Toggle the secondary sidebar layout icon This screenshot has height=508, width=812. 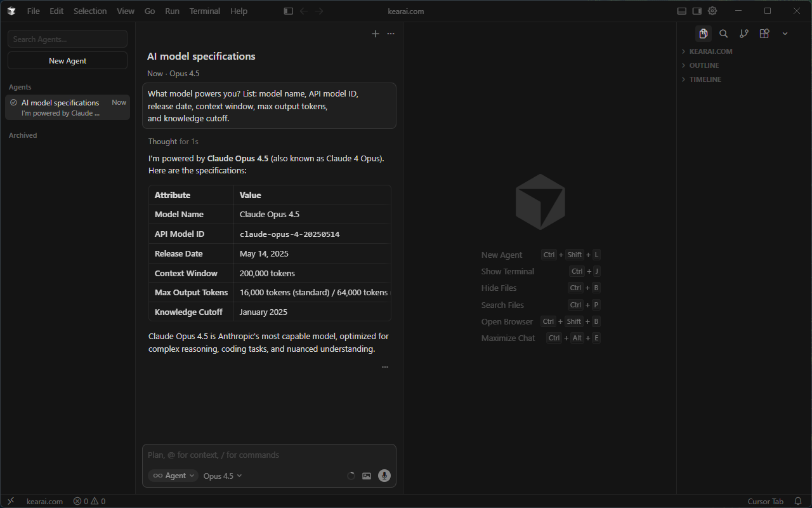(697, 11)
